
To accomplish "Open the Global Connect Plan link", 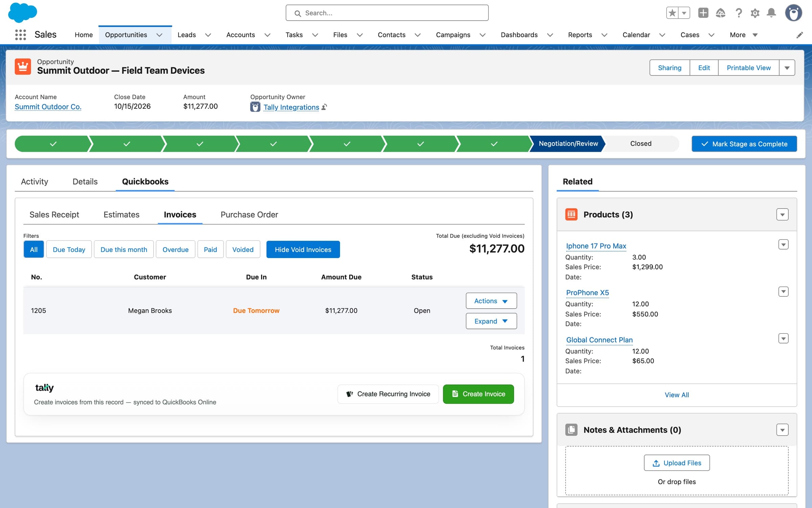I will click(599, 340).
